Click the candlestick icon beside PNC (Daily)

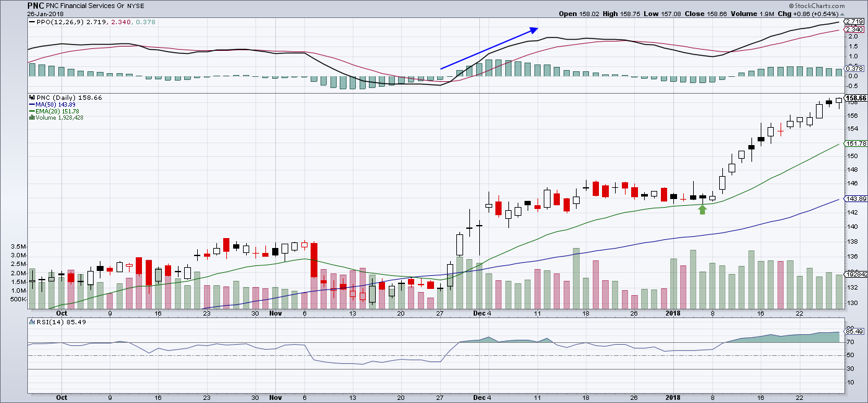[31, 98]
